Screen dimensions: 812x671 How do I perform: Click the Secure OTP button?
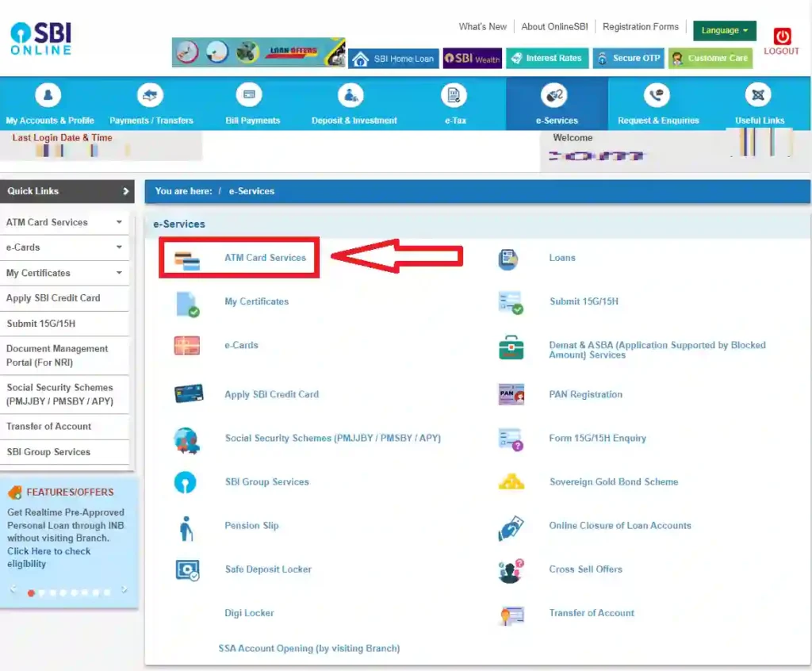point(628,58)
